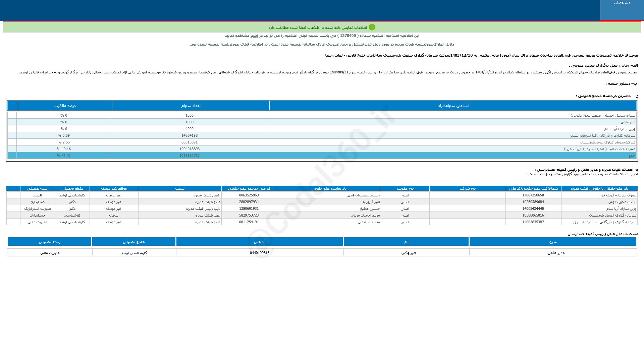This screenshot has width=644, height=362.
Task: Click representative مجید احمدی محلی
Action: point(365,215)
